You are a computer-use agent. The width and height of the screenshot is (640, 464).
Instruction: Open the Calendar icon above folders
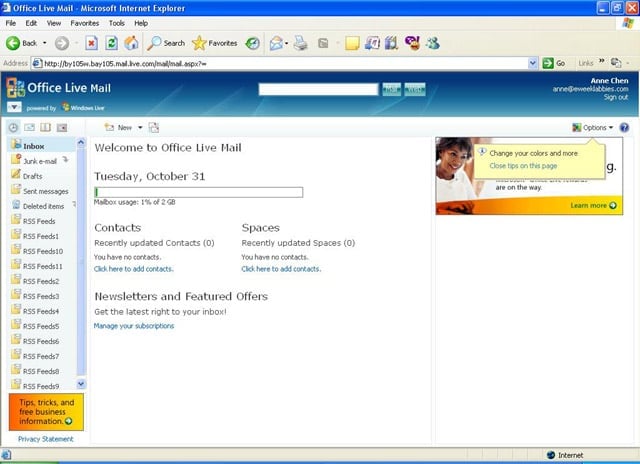62,128
